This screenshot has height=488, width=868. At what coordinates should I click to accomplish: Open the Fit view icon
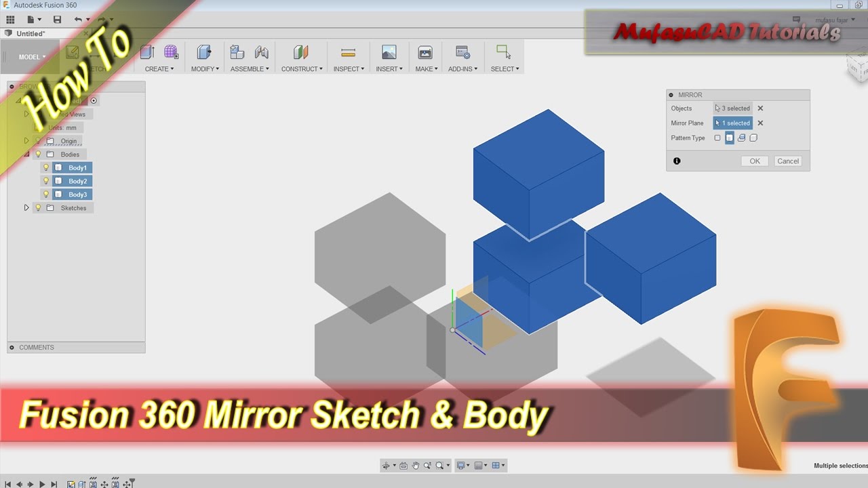click(x=439, y=465)
